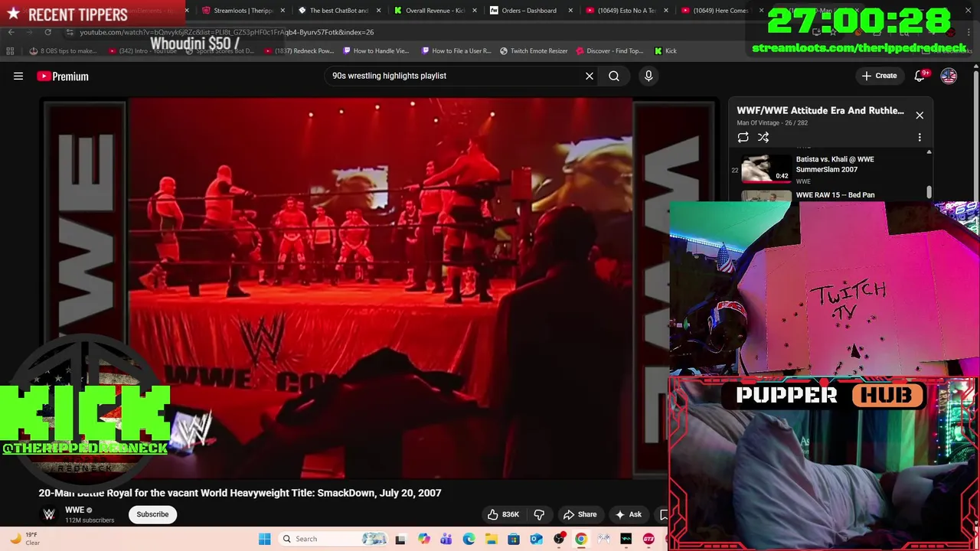The image size is (980, 551).
Task: Open Outlook on the taskbar
Action: tap(536, 539)
